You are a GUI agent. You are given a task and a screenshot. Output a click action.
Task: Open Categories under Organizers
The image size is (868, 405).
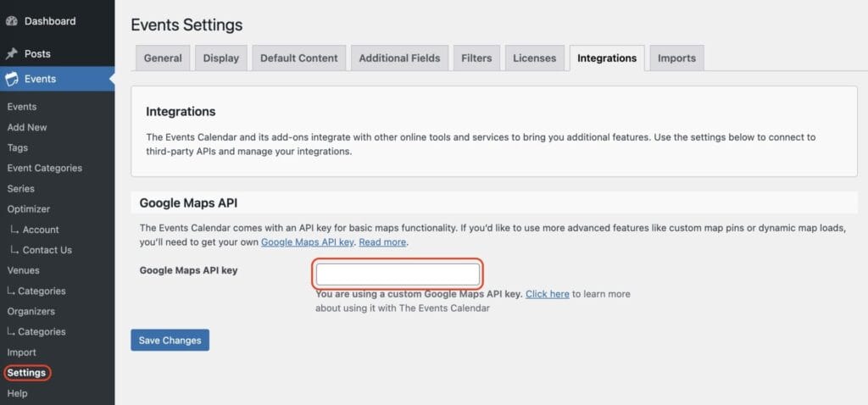(x=42, y=332)
